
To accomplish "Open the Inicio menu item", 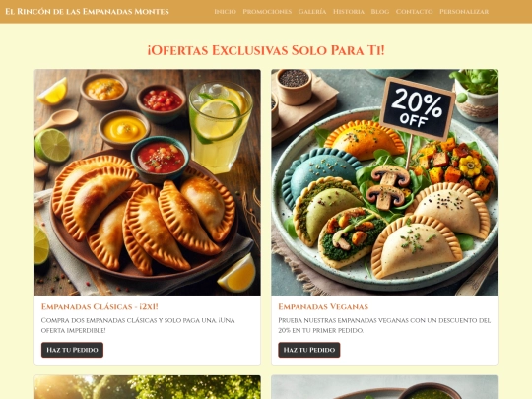I will [225, 12].
